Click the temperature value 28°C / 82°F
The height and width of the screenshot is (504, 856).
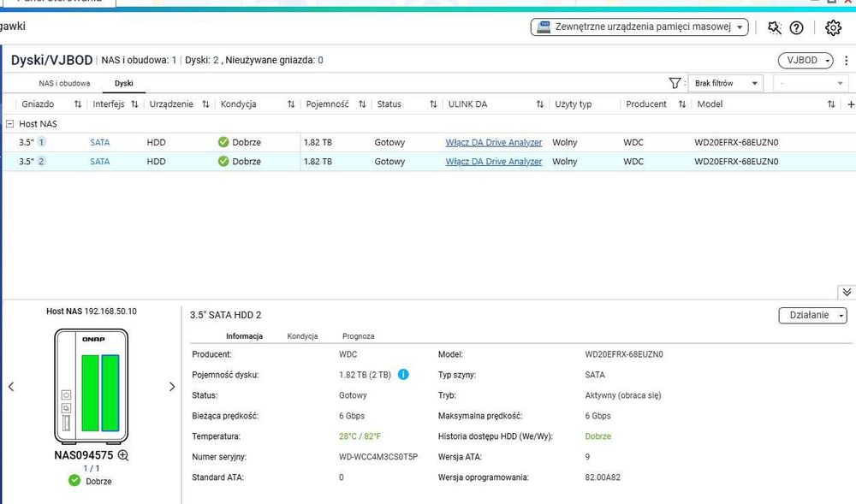pyautogui.click(x=360, y=436)
